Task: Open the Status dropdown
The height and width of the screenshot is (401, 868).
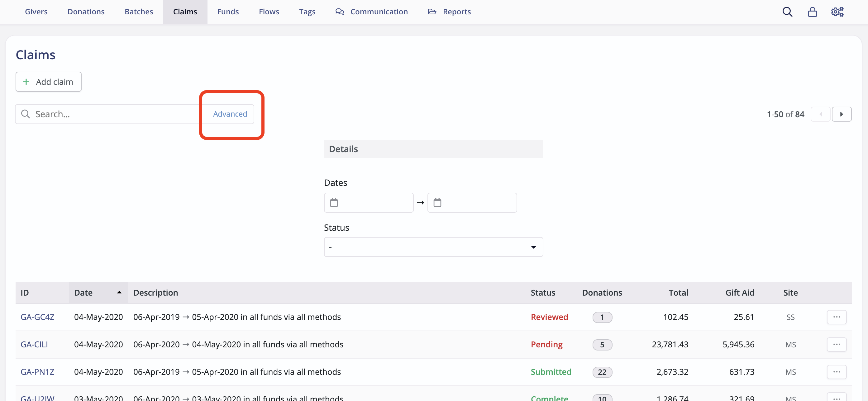Action: coord(433,247)
